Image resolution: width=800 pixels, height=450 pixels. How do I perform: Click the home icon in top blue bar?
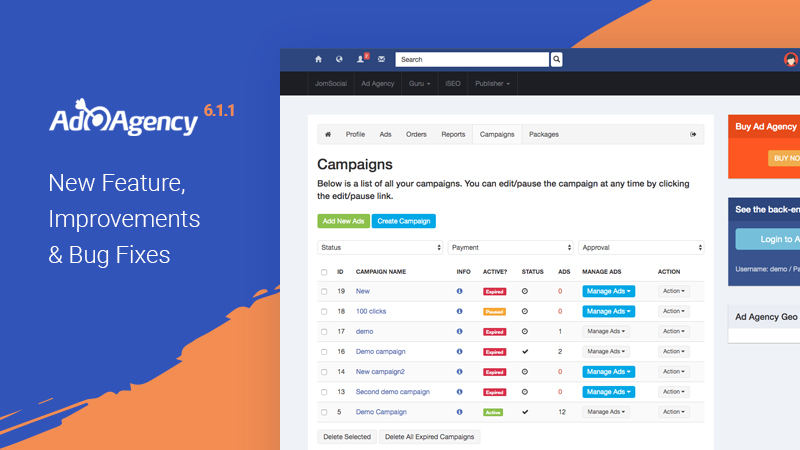pos(319,60)
